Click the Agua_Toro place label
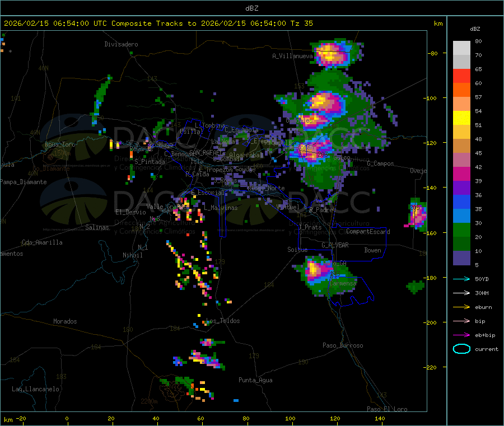Viewport: 504px width, 426px height. [x=60, y=144]
